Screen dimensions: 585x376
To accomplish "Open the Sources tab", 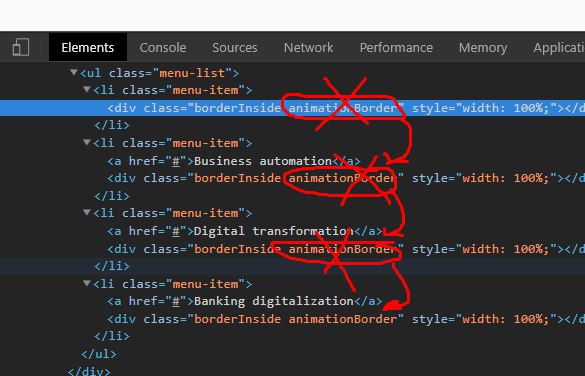I will (x=235, y=47).
